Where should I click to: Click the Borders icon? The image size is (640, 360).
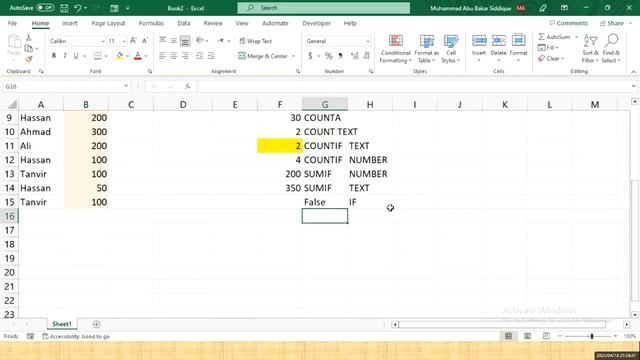[97, 56]
